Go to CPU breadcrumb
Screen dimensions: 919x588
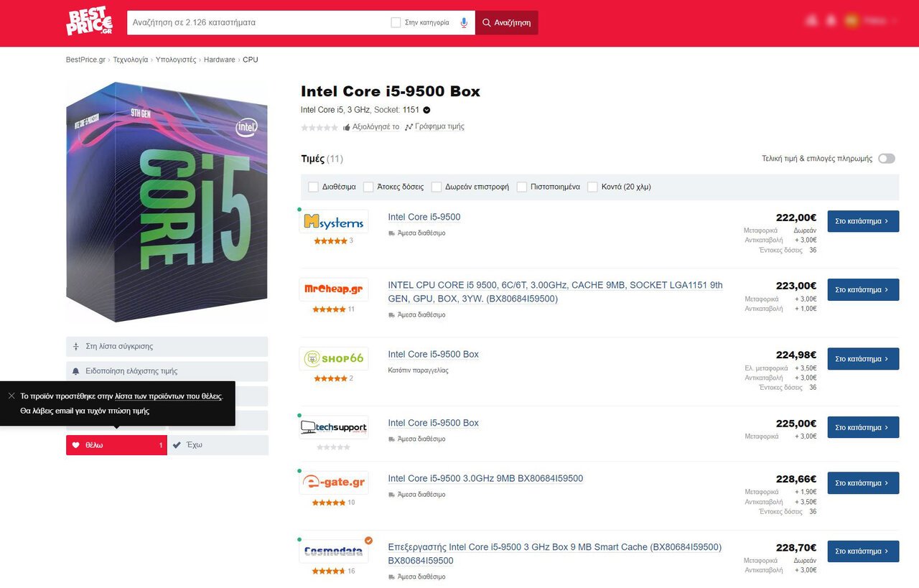250,60
